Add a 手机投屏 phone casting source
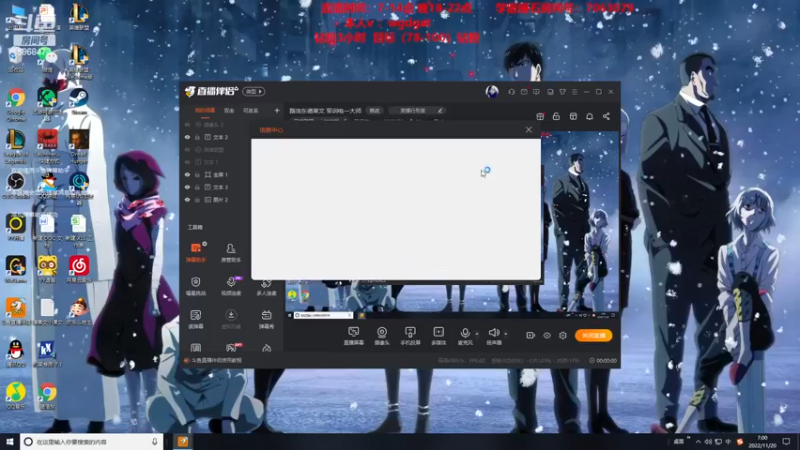The width and height of the screenshot is (800, 450). (x=410, y=336)
